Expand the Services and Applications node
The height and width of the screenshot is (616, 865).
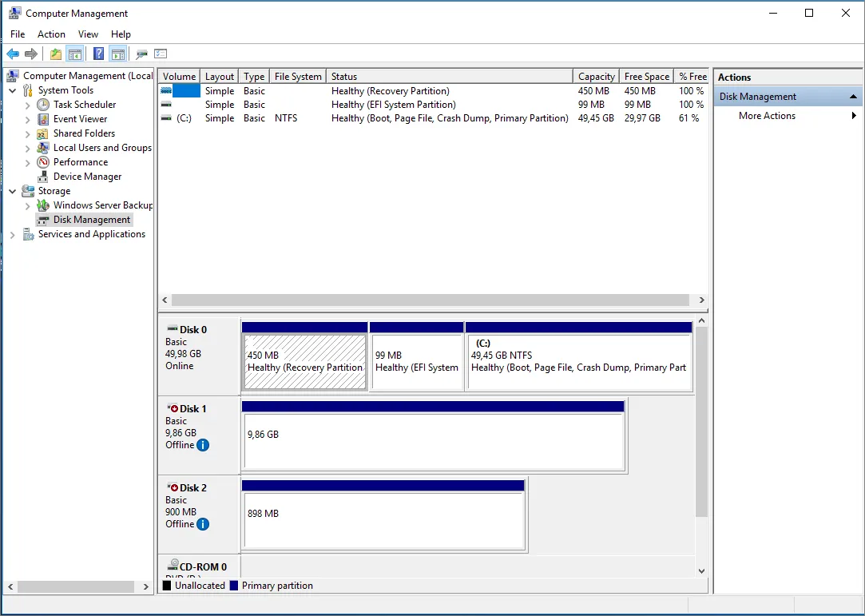(x=13, y=235)
